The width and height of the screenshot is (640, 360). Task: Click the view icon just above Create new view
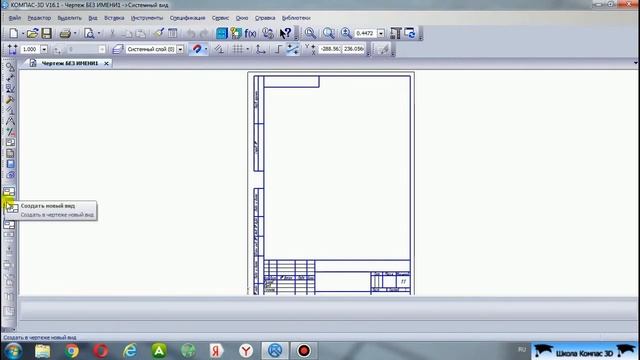pyautogui.click(x=9, y=191)
